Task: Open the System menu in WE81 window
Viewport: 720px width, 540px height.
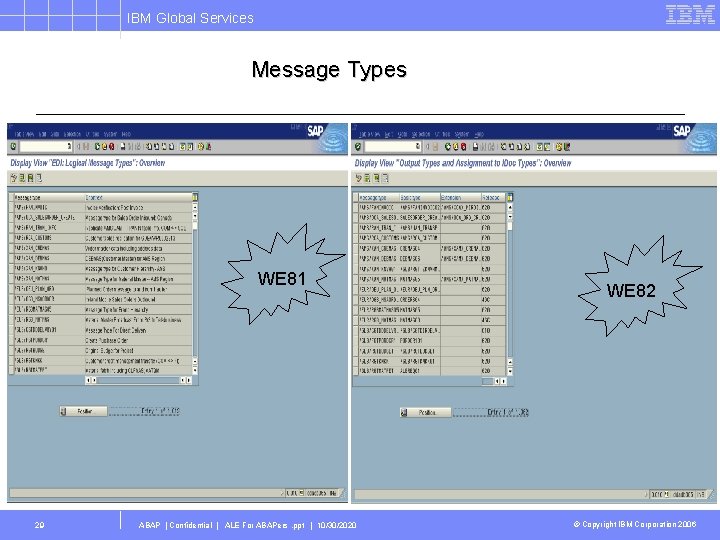Action: (x=110, y=134)
